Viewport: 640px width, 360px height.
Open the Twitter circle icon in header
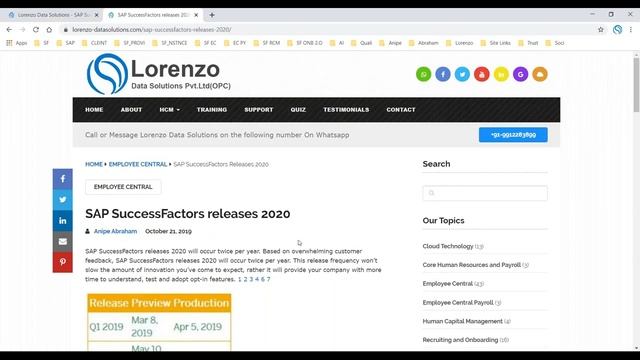tap(462, 74)
